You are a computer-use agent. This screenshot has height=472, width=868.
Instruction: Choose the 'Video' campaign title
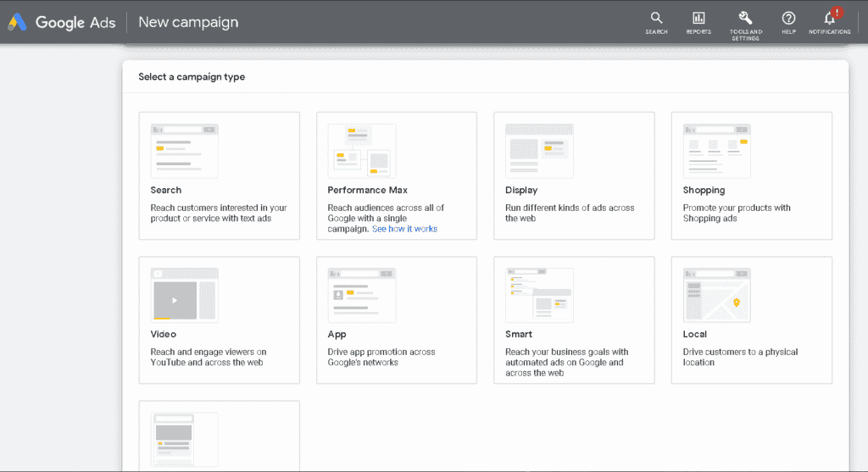[164, 334]
